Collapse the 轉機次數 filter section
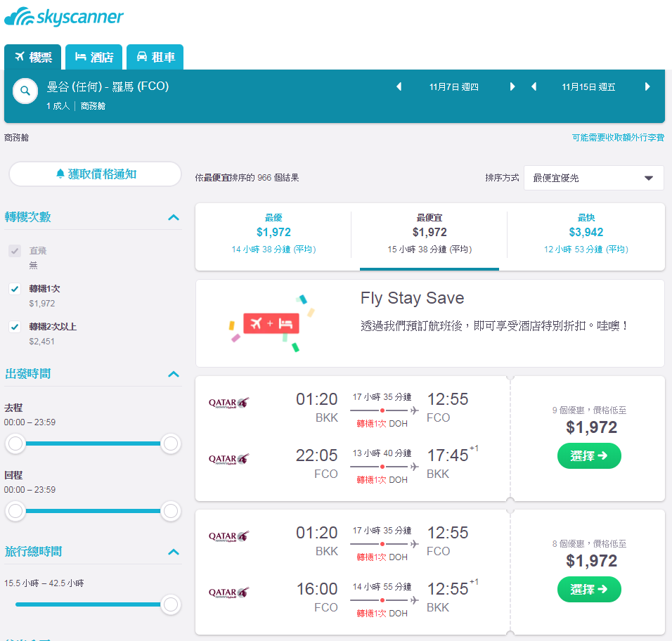The image size is (672, 641). point(174,217)
